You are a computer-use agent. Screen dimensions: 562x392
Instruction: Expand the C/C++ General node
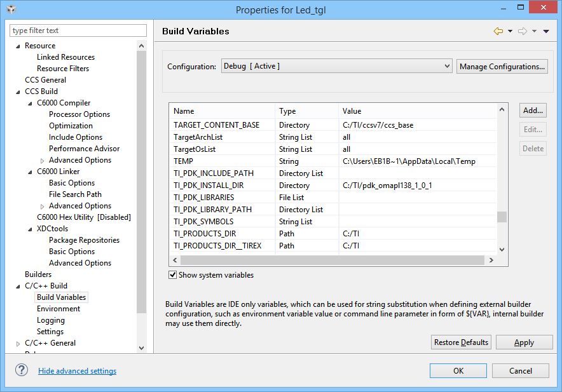[x=18, y=343]
